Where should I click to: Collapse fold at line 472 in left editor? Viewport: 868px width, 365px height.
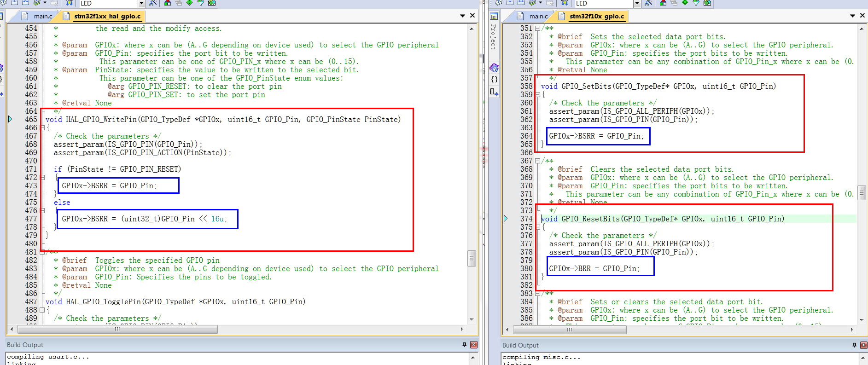click(42, 178)
